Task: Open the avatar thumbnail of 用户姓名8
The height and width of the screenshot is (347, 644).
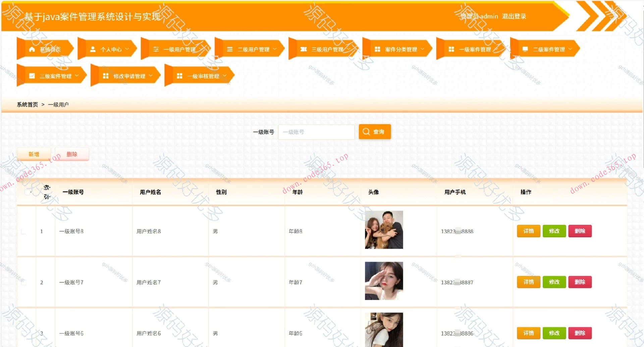Action: pyautogui.click(x=383, y=230)
